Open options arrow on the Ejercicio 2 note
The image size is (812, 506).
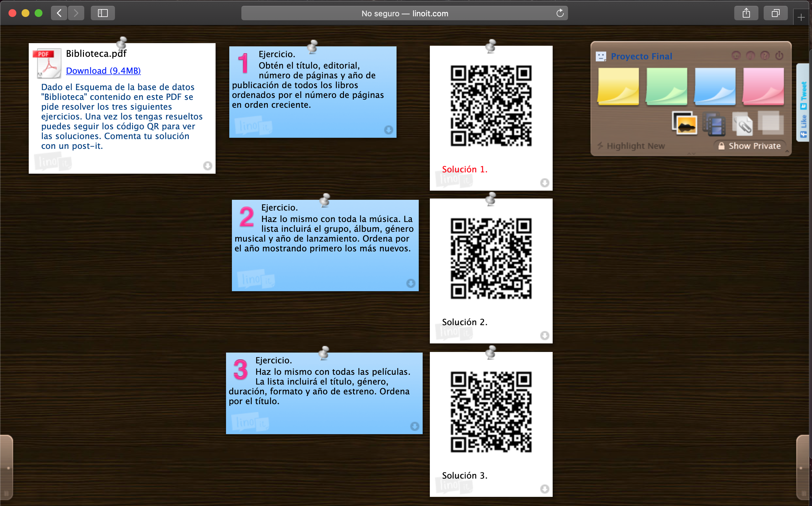[411, 284]
